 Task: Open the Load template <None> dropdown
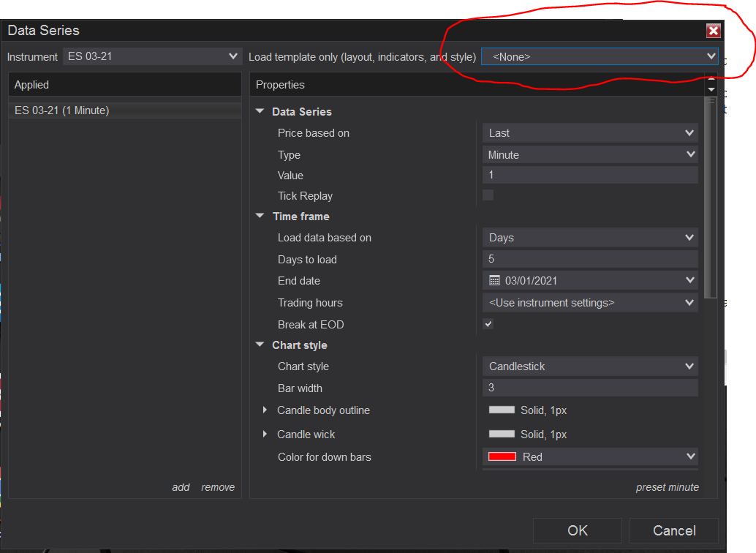click(x=600, y=56)
